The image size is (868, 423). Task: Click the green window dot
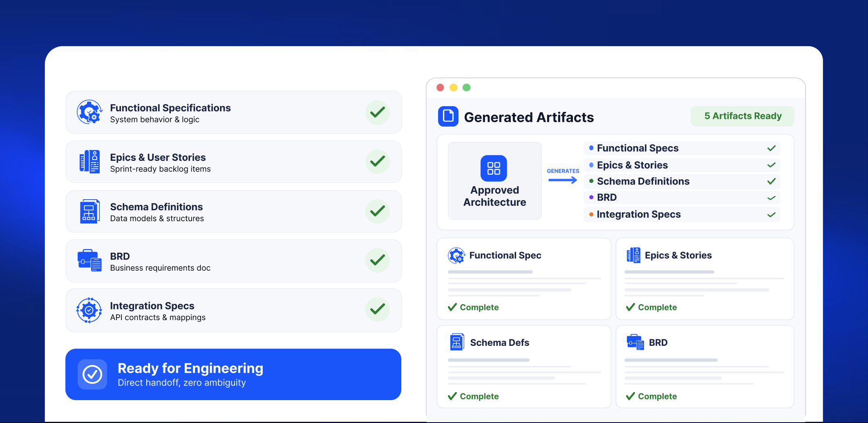click(466, 87)
